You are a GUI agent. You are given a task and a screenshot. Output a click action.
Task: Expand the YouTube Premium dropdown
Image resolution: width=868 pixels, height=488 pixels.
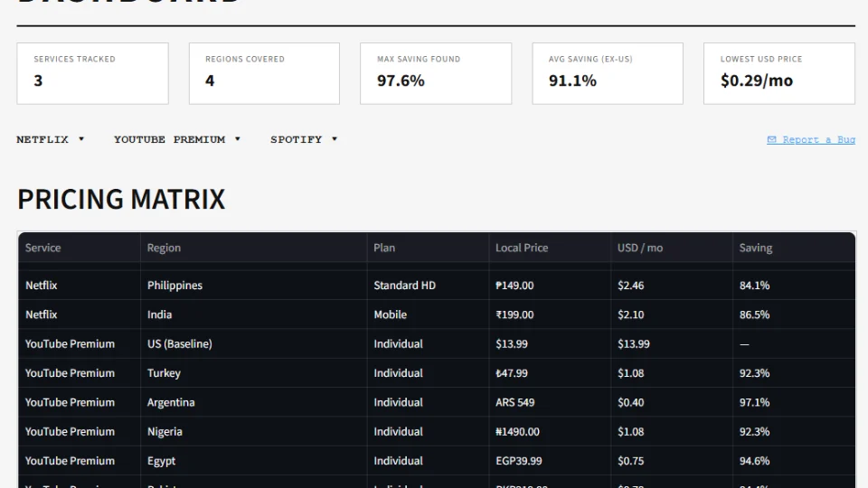(x=177, y=139)
